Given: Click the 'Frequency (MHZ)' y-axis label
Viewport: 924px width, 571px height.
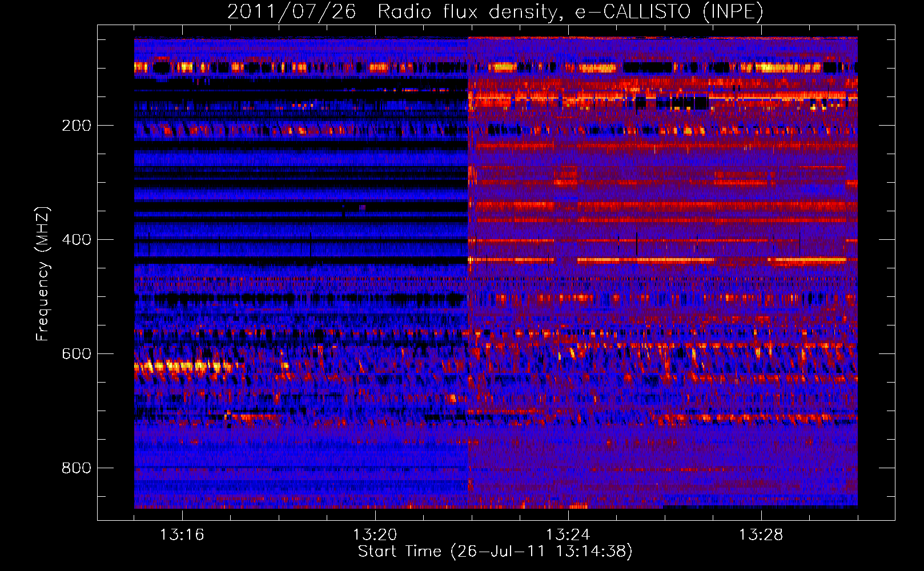Looking at the screenshot, I should (x=42, y=274).
